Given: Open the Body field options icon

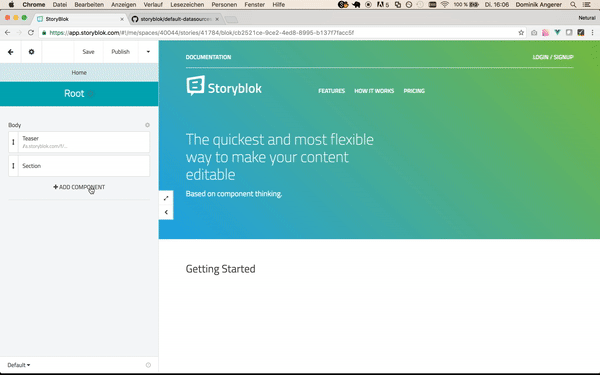Looking at the screenshot, I should (147, 125).
